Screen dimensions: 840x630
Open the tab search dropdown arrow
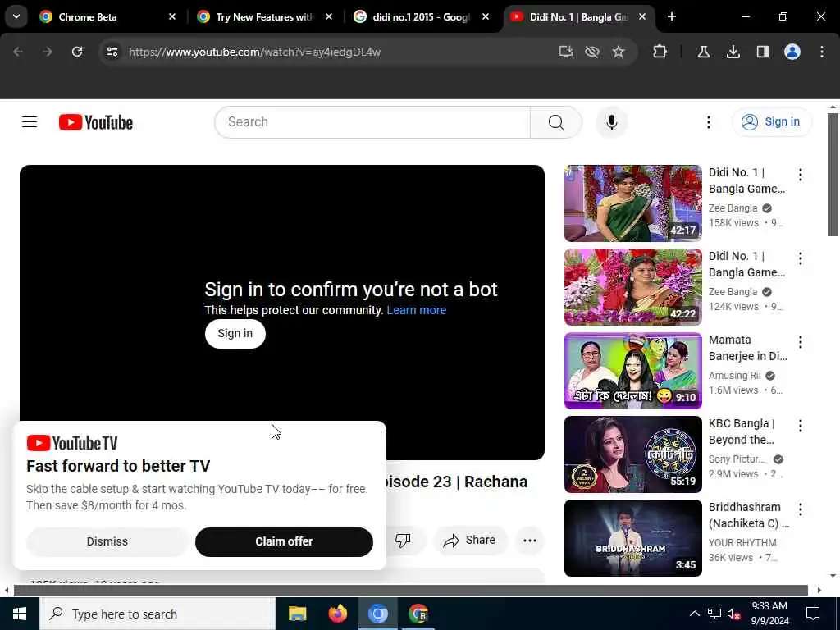tap(16, 16)
